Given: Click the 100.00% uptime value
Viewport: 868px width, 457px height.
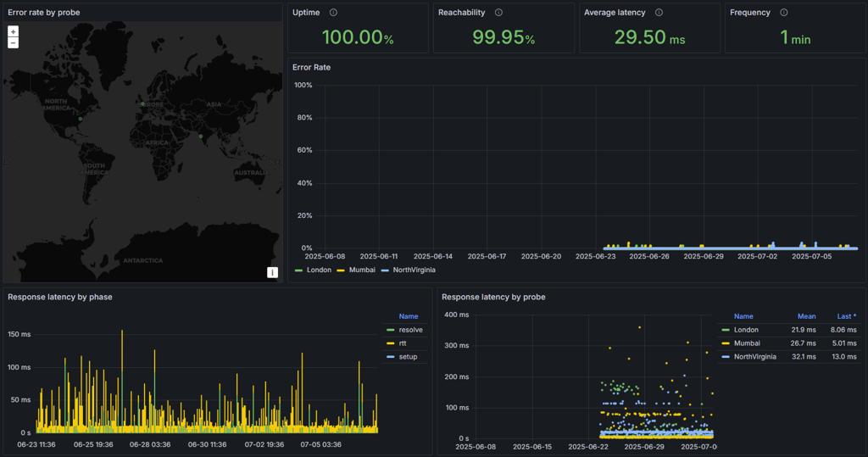Looking at the screenshot, I should [x=358, y=37].
